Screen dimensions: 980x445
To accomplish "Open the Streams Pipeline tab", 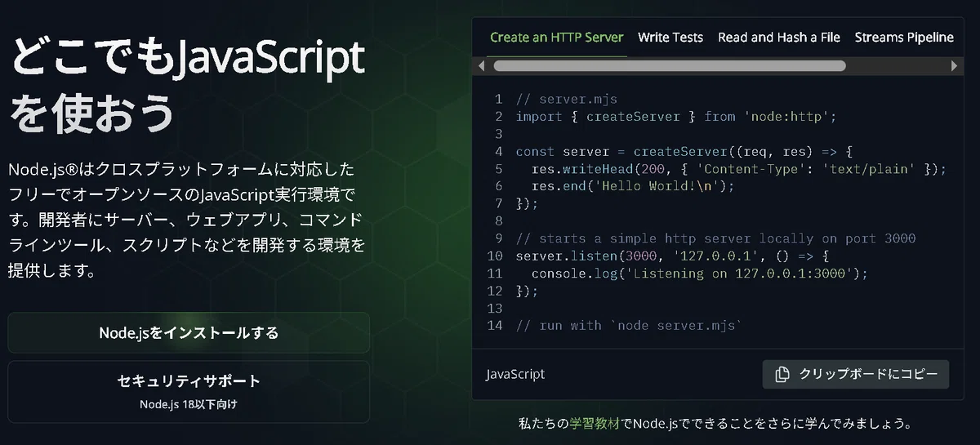I will [904, 38].
